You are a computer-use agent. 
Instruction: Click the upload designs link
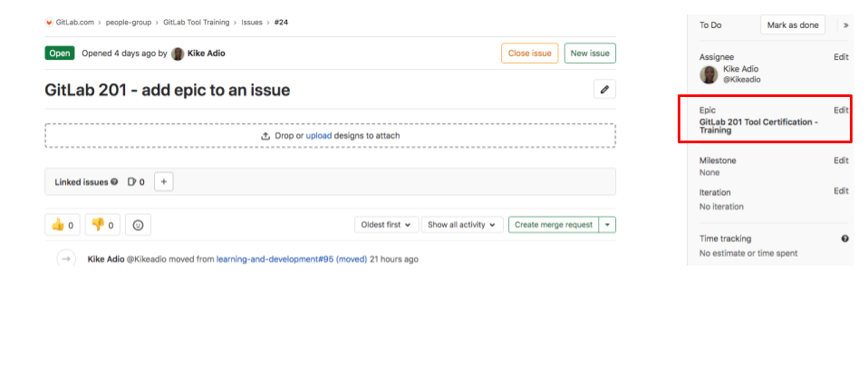coord(318,136)
